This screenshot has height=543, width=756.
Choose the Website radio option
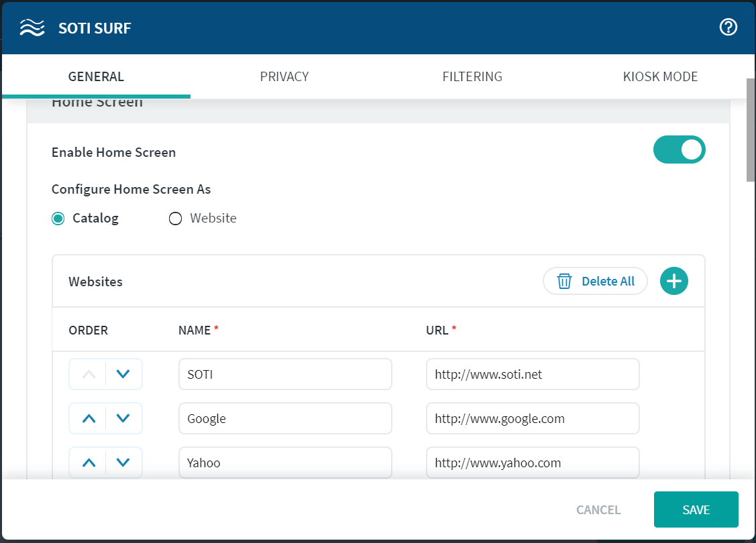pyautogui.click(x=176, y=219)
